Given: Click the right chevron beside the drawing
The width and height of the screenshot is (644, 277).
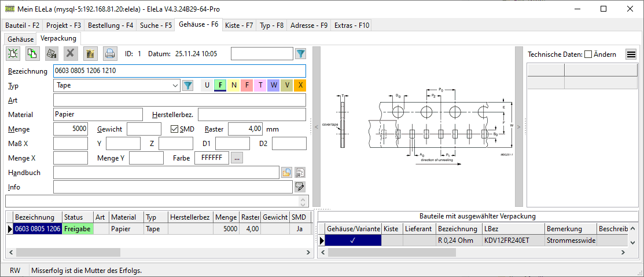Looking at the screenshot, I should click(x=518, y=126).
